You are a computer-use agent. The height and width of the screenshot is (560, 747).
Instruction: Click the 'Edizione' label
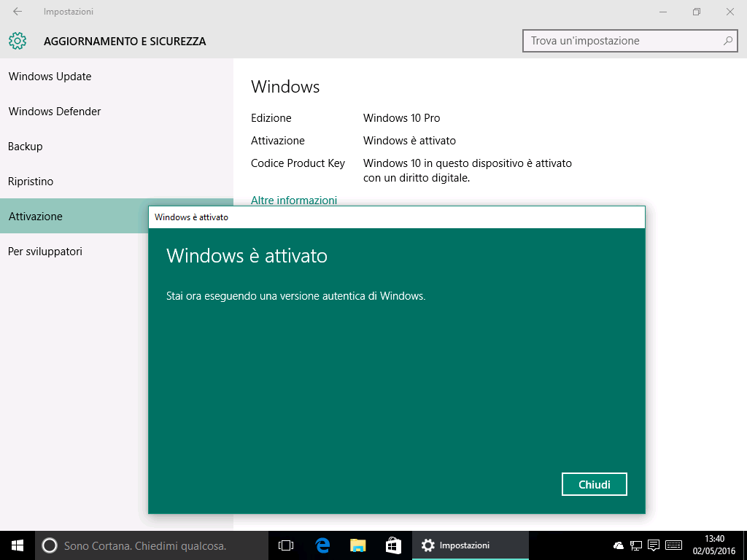[271, 118]
